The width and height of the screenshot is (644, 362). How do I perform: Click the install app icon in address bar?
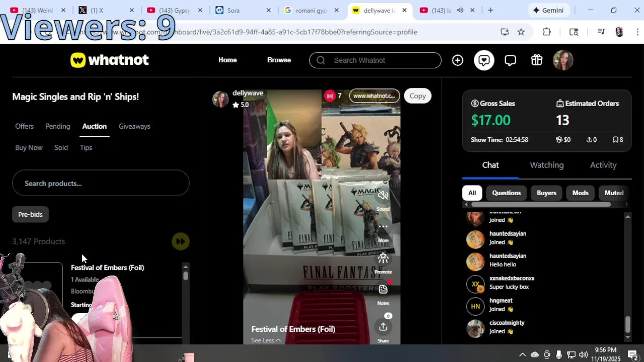pyautogui.click(x=505, y=32)
